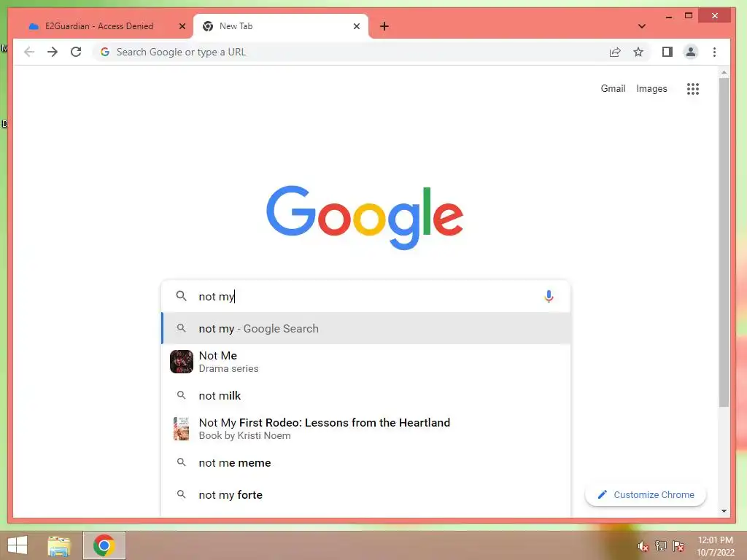Open the network tray icon
747x560 pixels.
(661, 546)
